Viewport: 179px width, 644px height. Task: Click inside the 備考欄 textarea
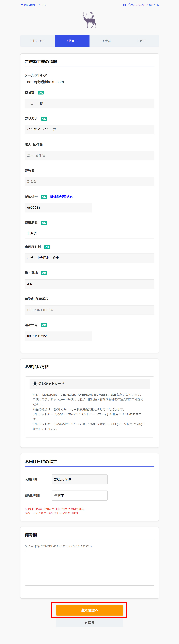[x=89, y=568]
